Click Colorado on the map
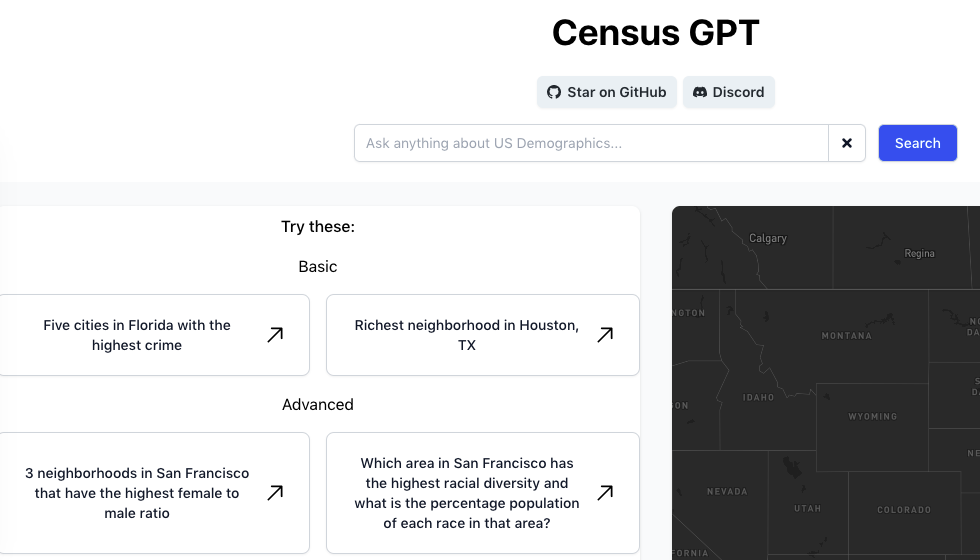This screenshot has width=980, height=560. 903,510
